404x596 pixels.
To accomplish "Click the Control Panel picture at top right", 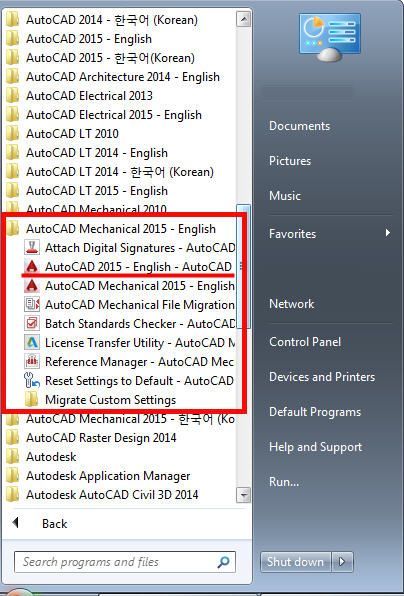I will (x=330, y=37).
